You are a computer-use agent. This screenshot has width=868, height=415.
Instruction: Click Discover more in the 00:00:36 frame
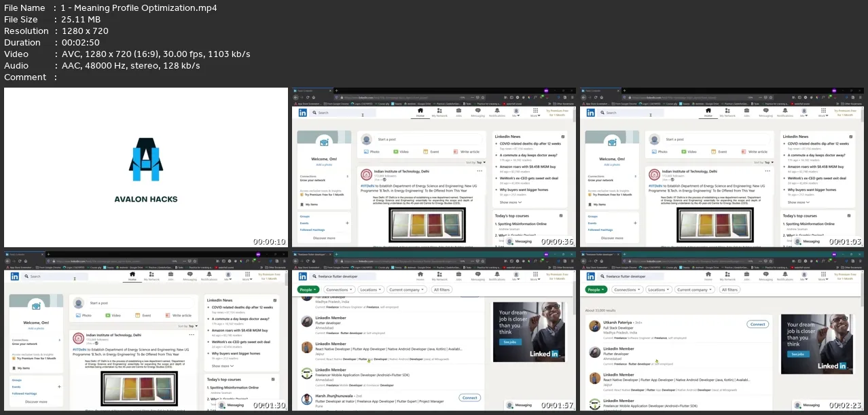[324, 238]
